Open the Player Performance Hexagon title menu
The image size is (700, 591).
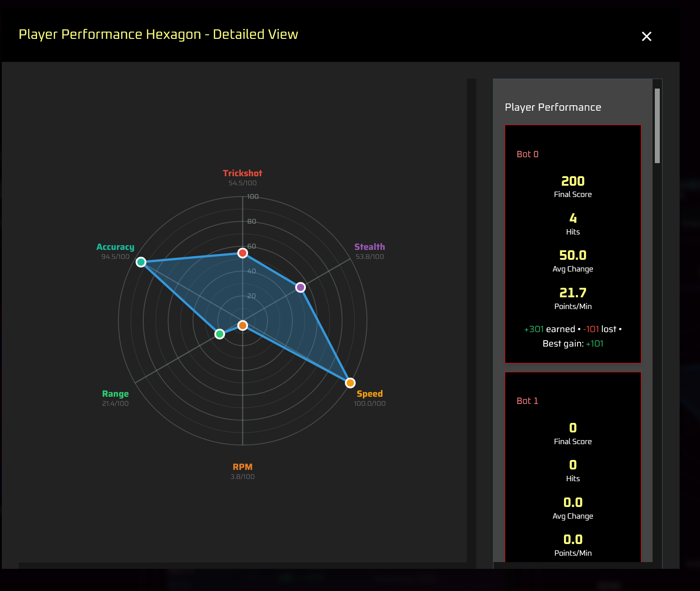[158, 34]
